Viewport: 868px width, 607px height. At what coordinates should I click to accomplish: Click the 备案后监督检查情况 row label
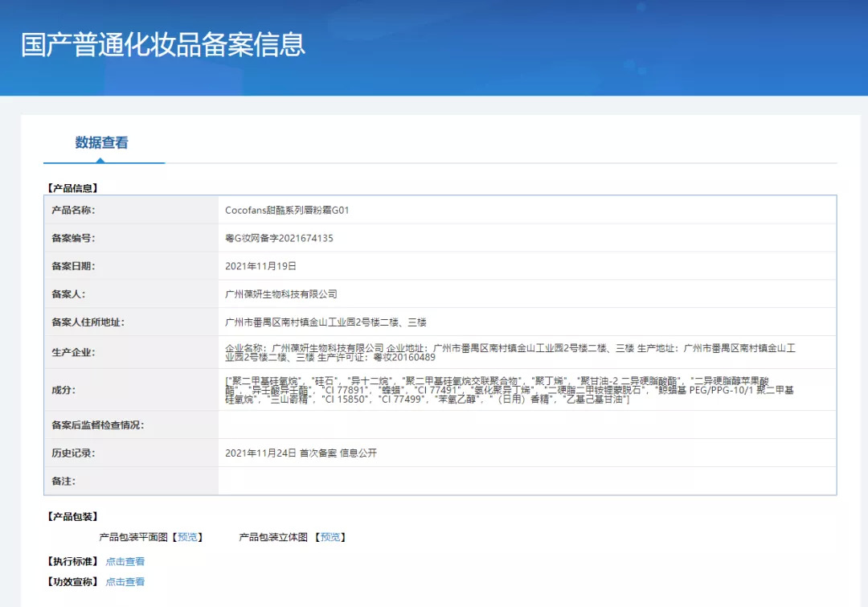pyautogui.click(x=97, y=424)
